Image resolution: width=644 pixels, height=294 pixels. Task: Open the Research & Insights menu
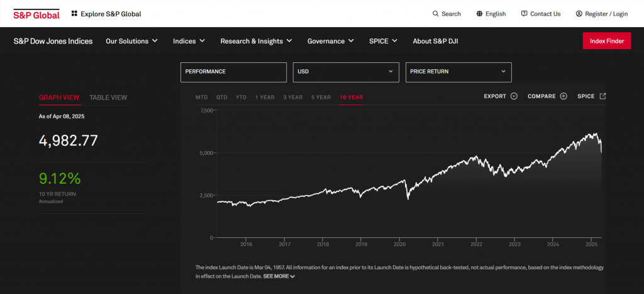coord(256,41)
